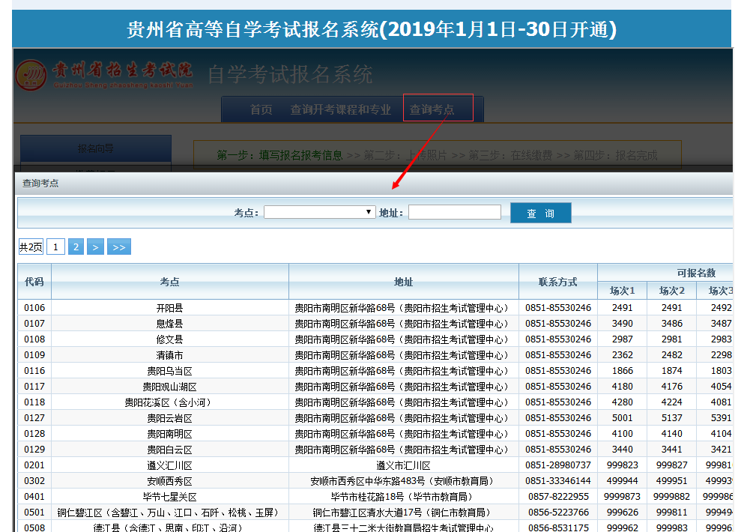Open the 首页 navigation tab

click(261, 109)
